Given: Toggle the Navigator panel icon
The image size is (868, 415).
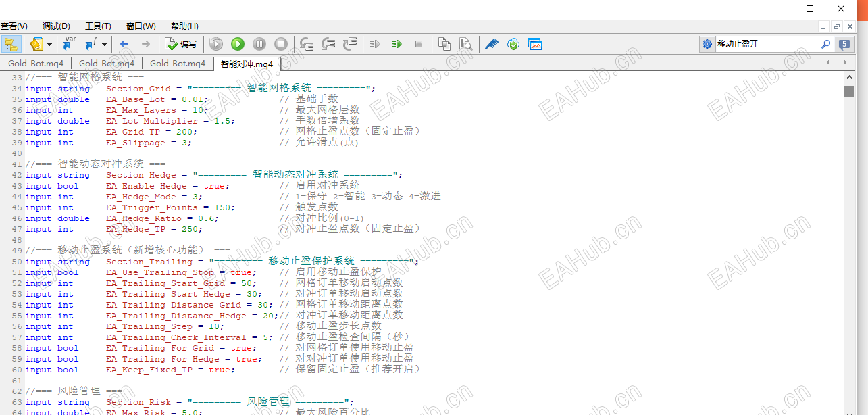Looking at the screenshot, I should (11, 44).
